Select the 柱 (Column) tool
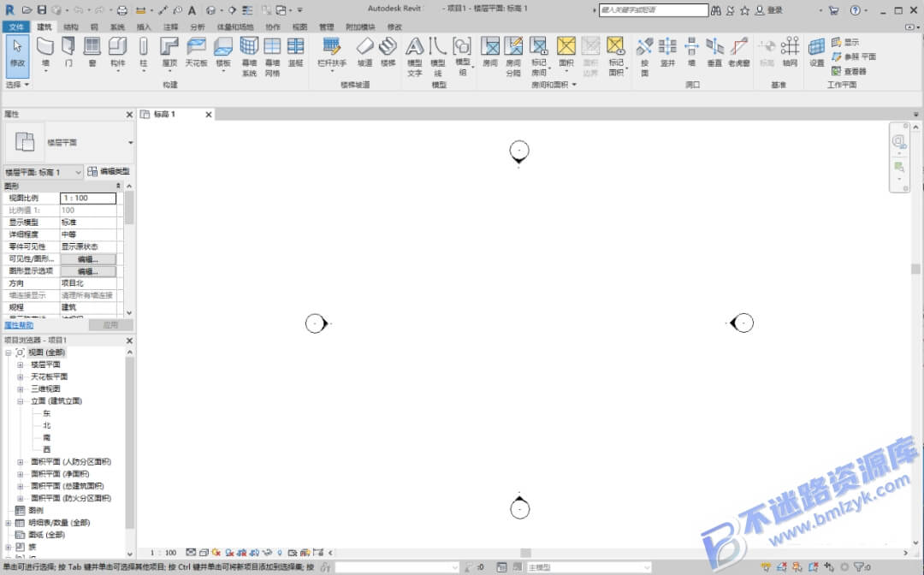This screenshot has width=924, height=575. [143, 53]
